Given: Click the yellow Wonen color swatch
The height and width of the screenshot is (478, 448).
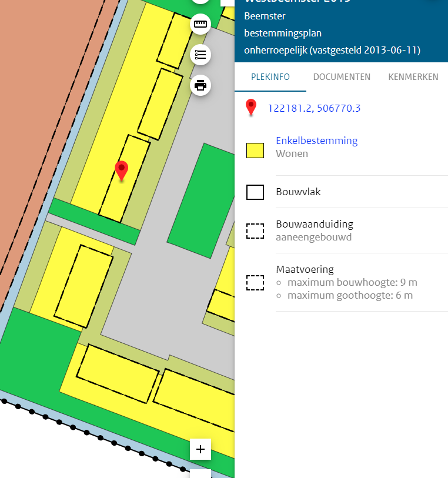Looking at the screenshot, I should 255,151.
